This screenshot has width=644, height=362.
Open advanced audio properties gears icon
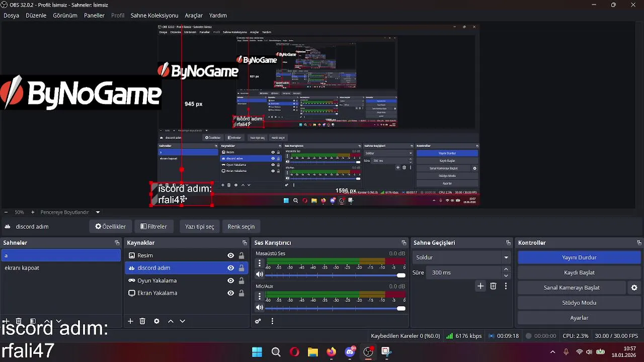[258, 321]
